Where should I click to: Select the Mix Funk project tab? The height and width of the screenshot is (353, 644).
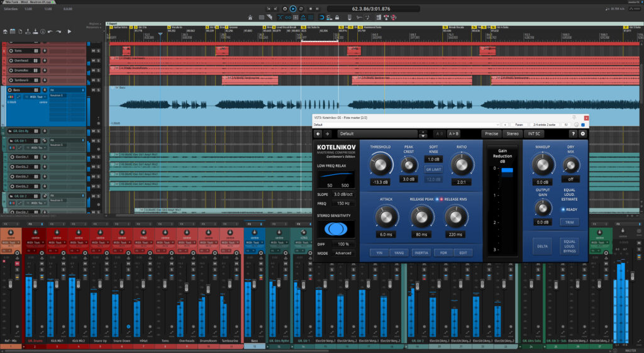pos(28,2)
